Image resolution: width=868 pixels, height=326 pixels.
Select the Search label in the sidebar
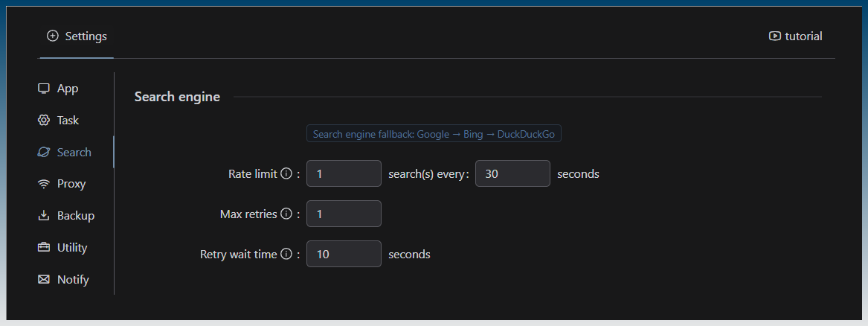pos(74,153)
